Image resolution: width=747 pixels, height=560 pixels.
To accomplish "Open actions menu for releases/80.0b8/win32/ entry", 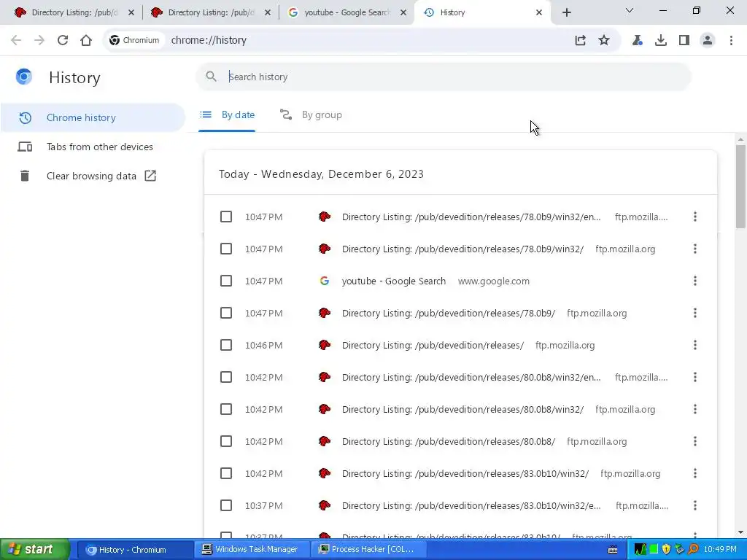I will [x=695, y=409].
